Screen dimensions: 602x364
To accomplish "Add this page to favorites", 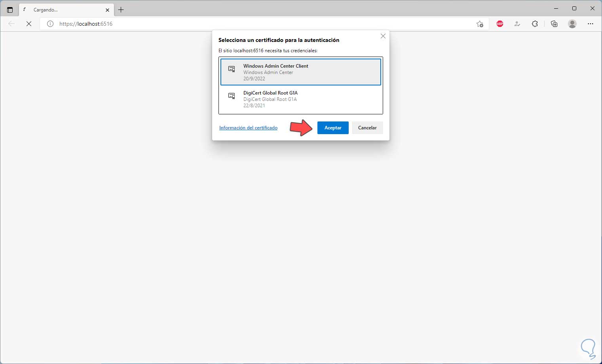I will (x=480, y=24).
